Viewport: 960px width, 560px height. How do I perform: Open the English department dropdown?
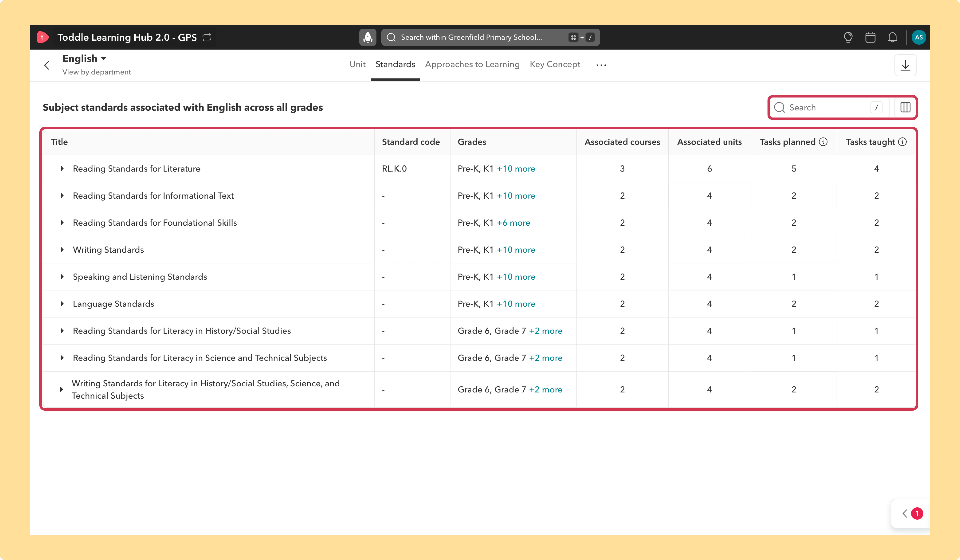coord(85,58)
